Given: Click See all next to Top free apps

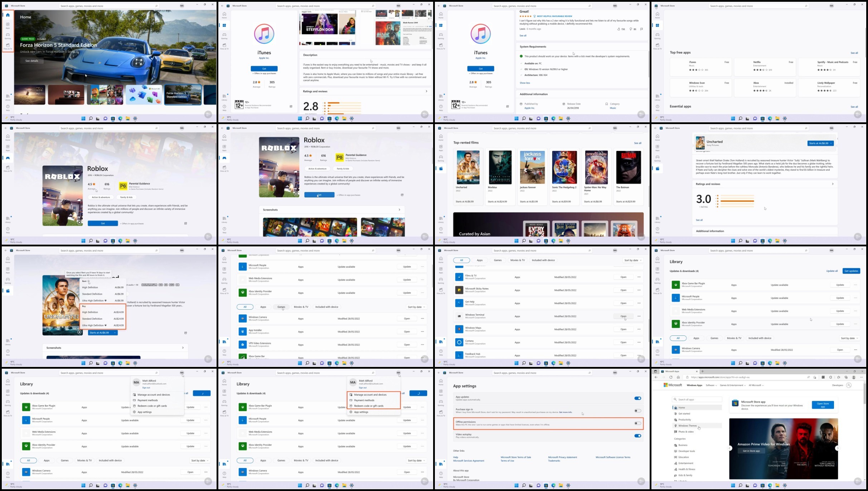Looking at the screenshot, I should pos(854,53).
